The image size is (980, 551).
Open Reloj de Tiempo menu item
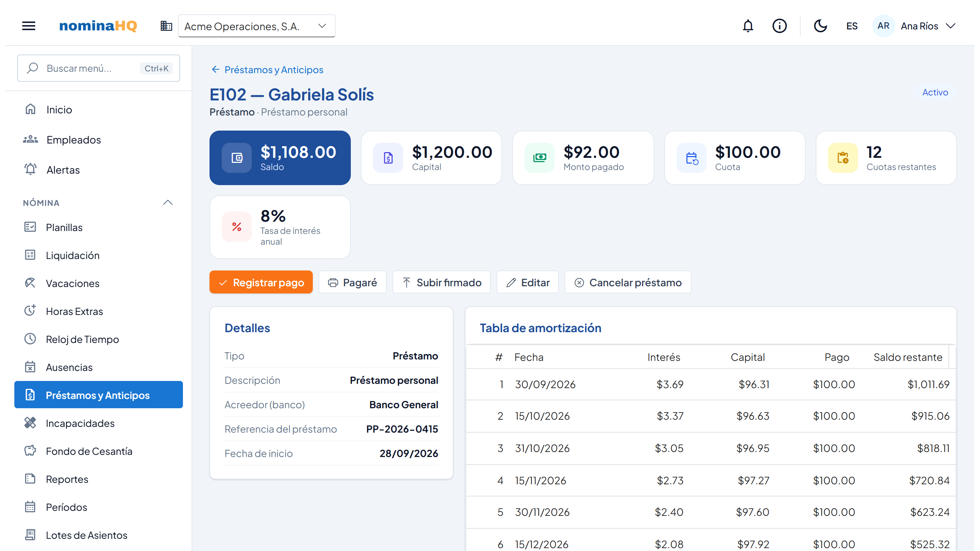coord(99,339)
